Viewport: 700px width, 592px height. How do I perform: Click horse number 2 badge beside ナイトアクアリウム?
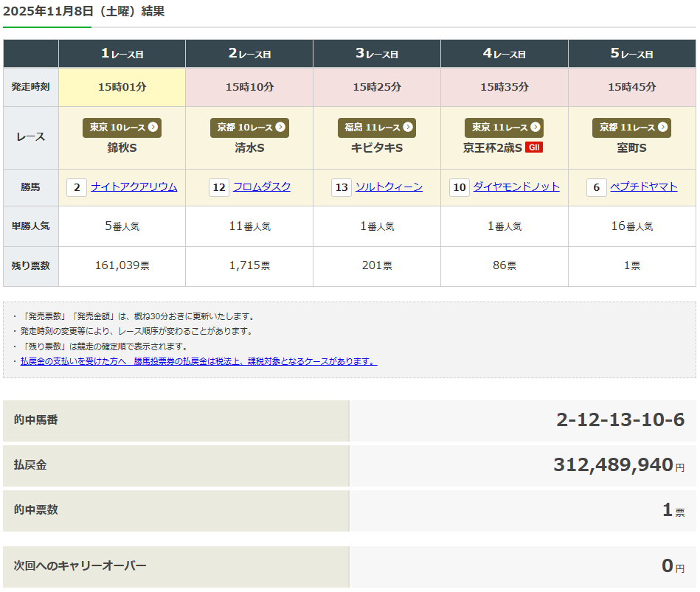pyautogui.click(x=77, y=187)
